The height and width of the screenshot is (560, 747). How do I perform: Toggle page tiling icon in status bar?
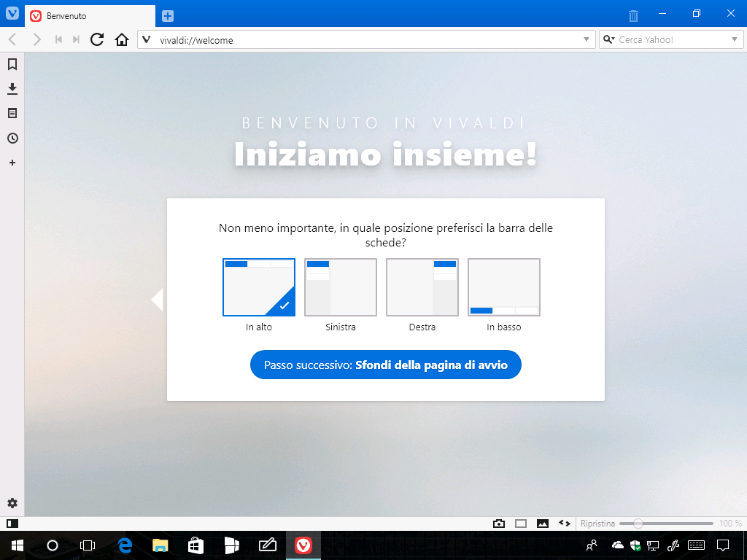coord(521,524)
